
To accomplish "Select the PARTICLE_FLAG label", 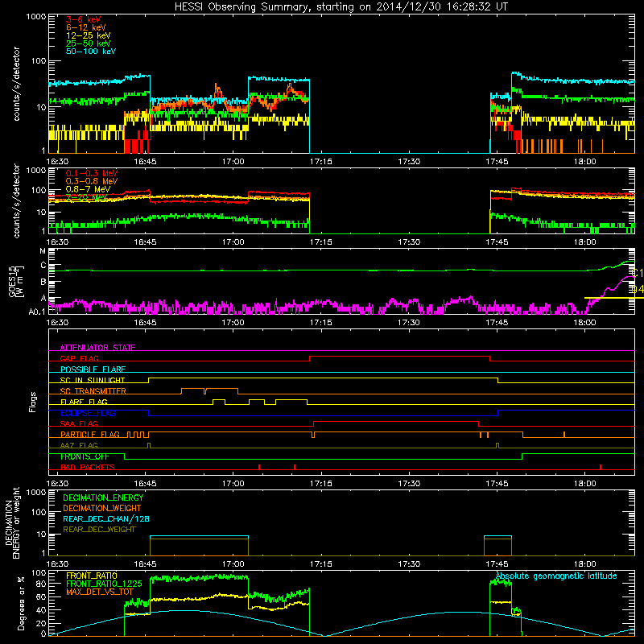I will 90,435.
